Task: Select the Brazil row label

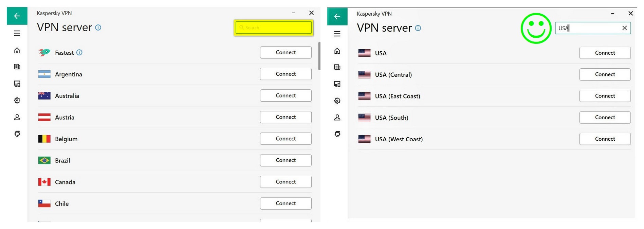Action: click(62, 160)
